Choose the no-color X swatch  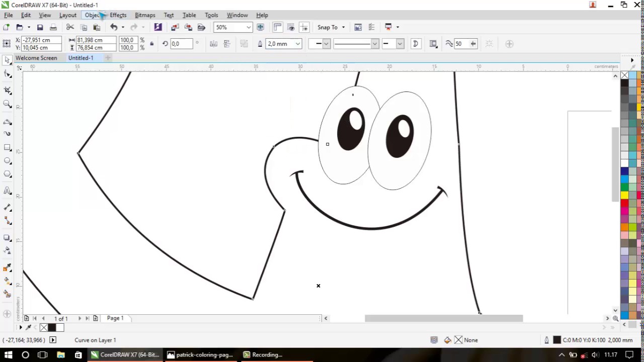[625, 75]
